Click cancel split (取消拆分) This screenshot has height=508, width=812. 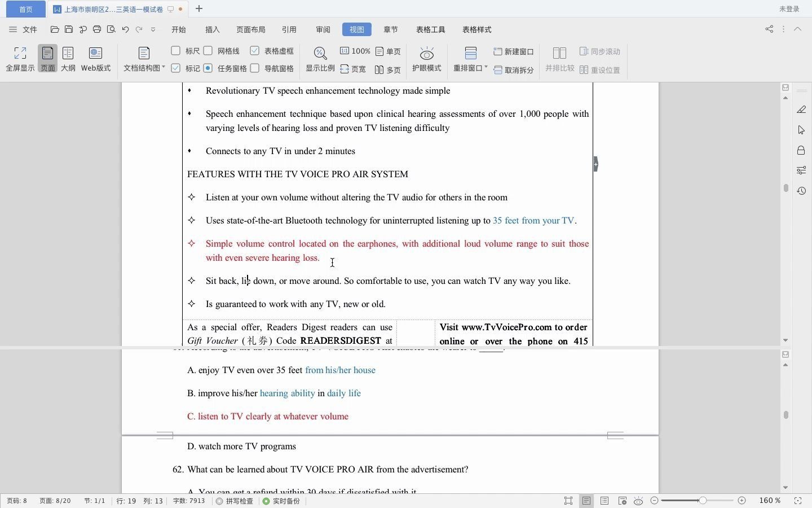514,70
